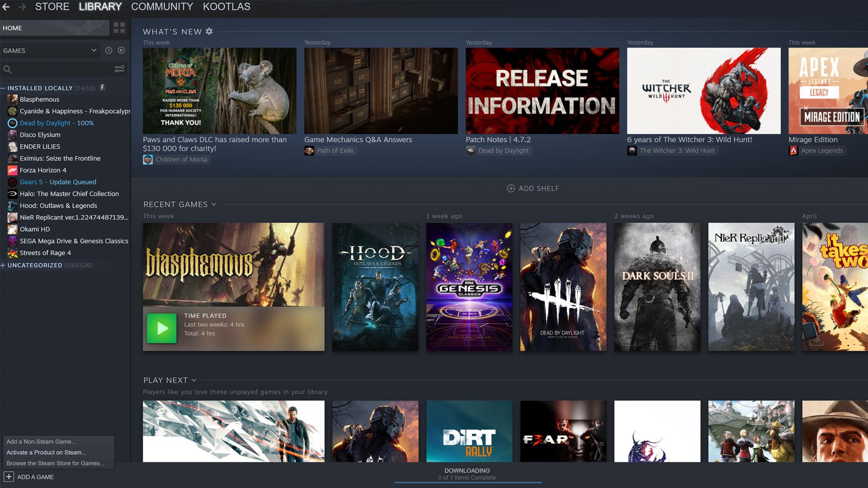Click Halo Master Chief Collection icon
Viewport: 868px width, 488px height.
pos(13,194)
